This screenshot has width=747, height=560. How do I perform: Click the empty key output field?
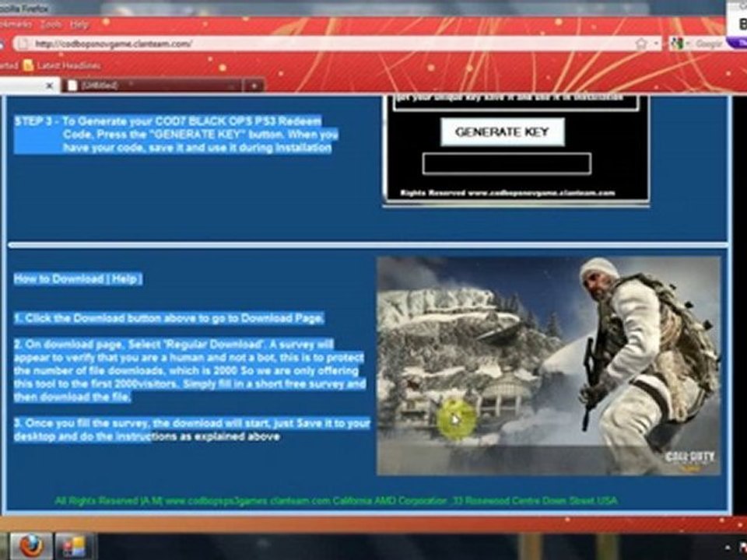coord(507,164)
